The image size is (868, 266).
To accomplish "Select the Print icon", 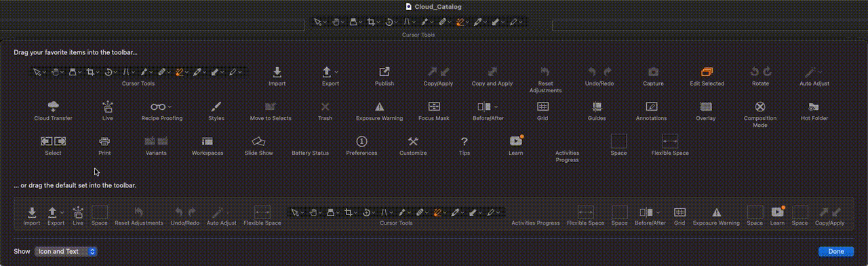I will pos(105,141).
